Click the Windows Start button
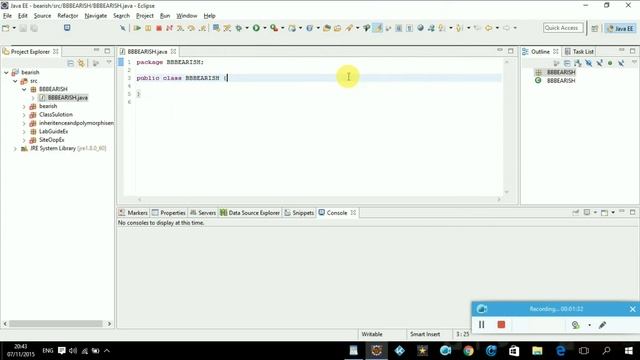This screenshot has height=360, width=640. click(x=629, y=351)
